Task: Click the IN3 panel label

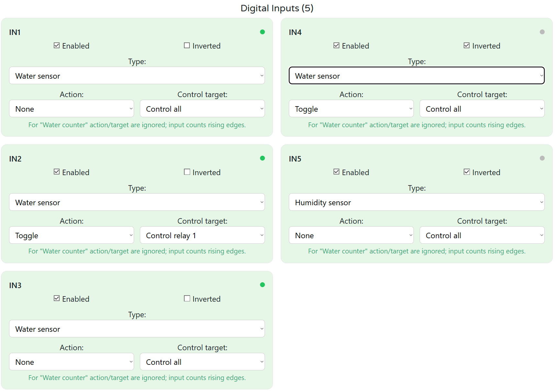Action: point(15,285)
